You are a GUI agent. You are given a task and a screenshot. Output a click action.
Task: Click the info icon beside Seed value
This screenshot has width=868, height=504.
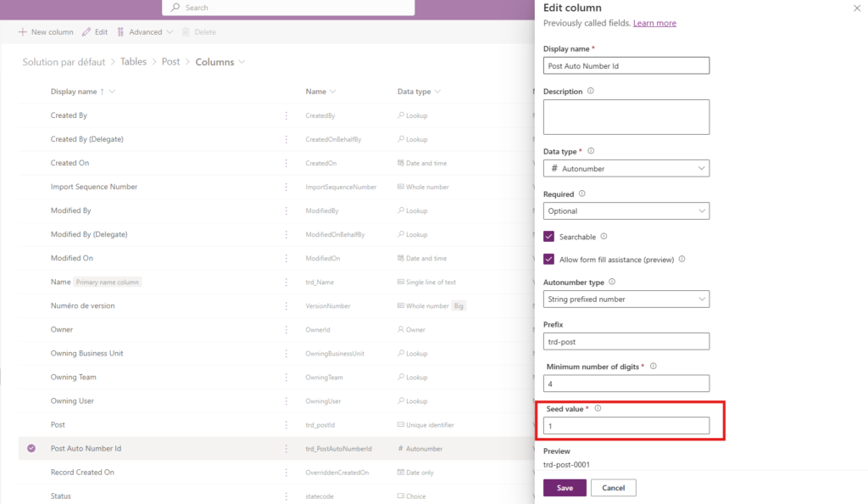click(598, 408)
